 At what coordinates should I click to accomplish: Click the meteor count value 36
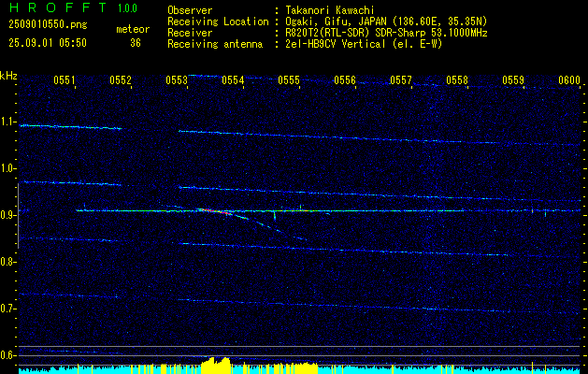(136, 43)
